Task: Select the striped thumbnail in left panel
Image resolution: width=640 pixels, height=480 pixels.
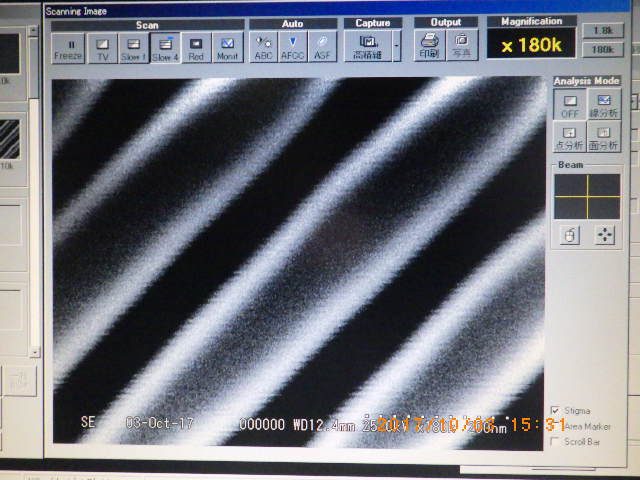Action: point(9,139)
